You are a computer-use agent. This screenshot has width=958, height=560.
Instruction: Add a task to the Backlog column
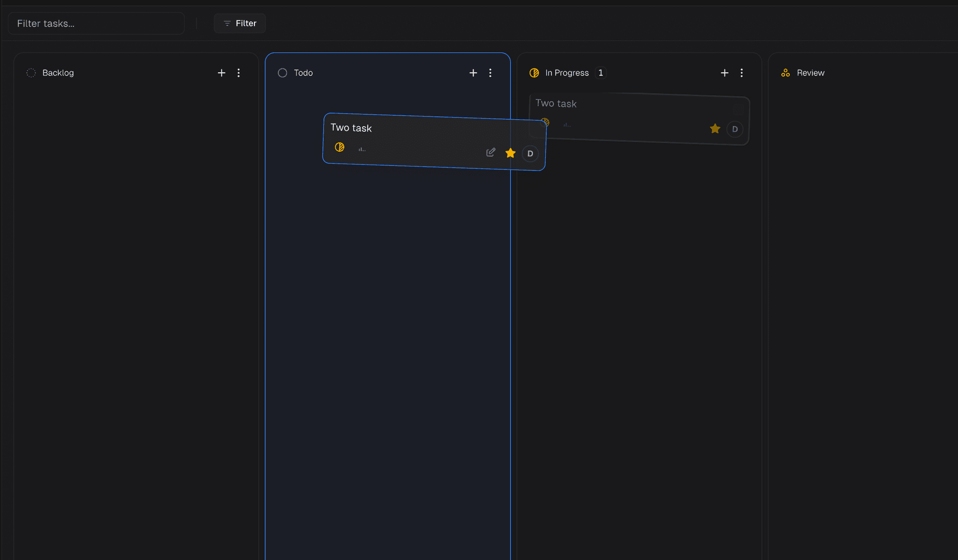coord(222,73)
